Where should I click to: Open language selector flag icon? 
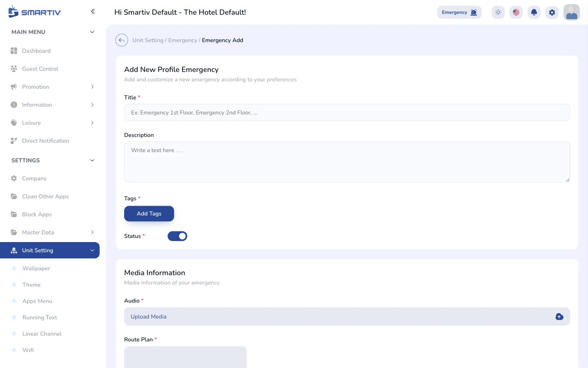516,12
